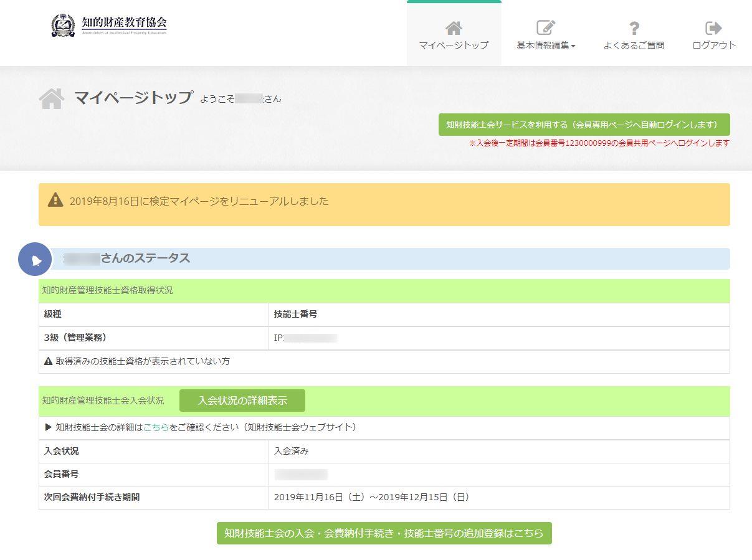
Task: Expand the 基本情報編集 dropdown menu
Action: coord(546,45)
